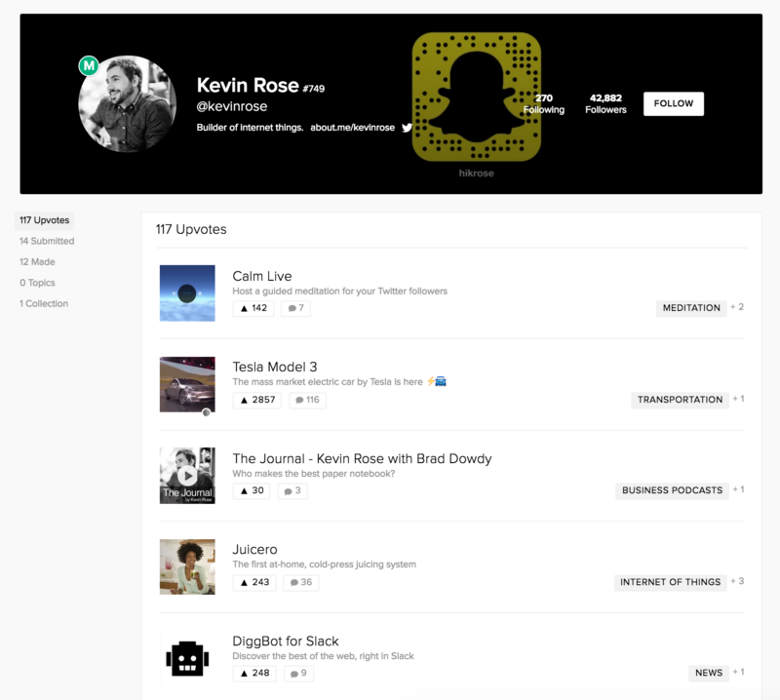780x700 pixels.
Task: Open the 0 Topics tab
Action: 37,283
